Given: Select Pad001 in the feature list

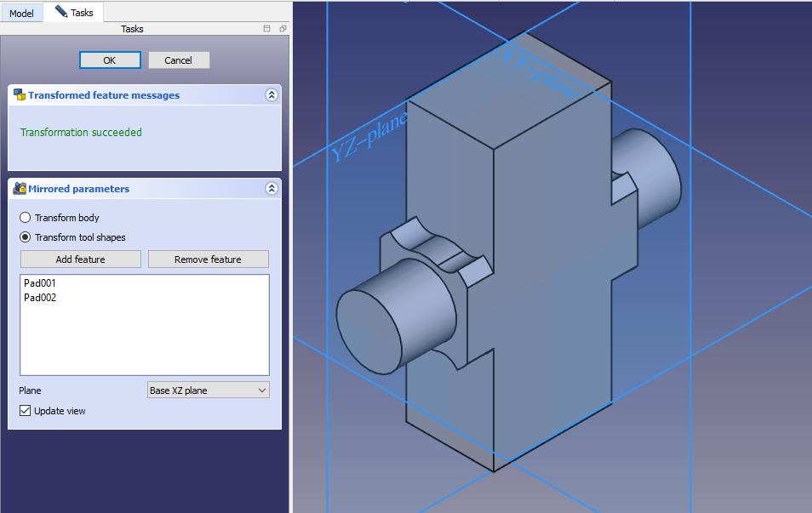Looking at the screenshot, I should [x=40, y=283].
